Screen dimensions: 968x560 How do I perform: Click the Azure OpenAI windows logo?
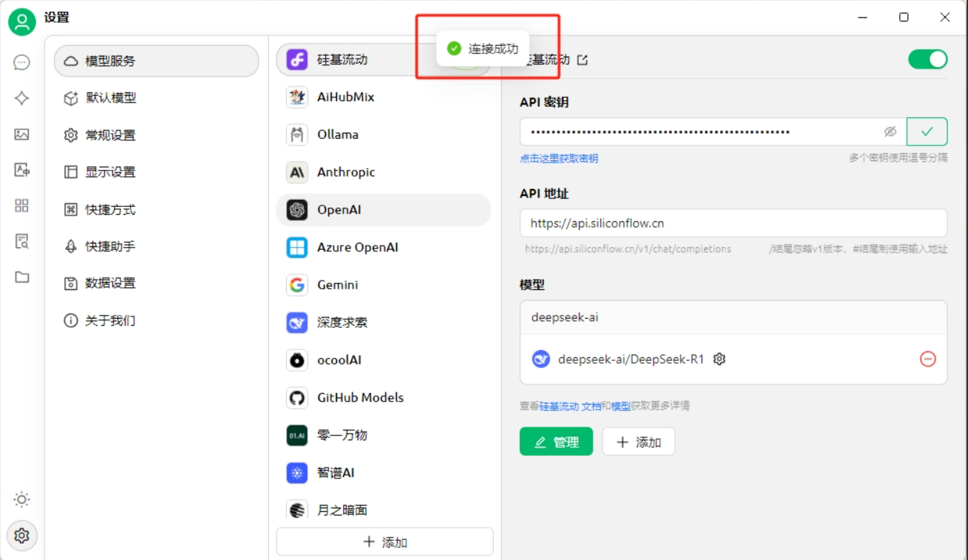(297, 247)
